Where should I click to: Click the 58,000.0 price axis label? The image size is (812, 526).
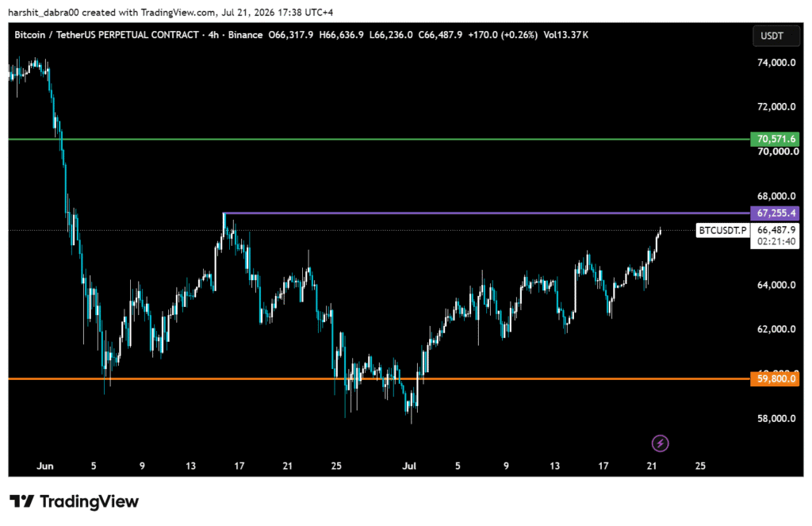(x=776, y=418)
